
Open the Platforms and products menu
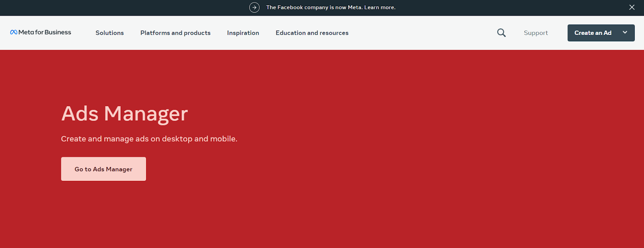pyautogui.click(x=175, y=33)
